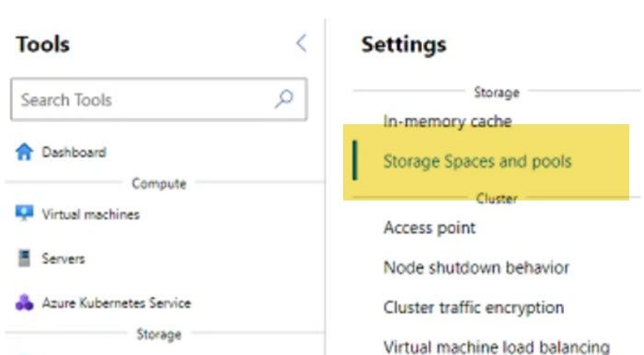Click the Cluster section heading in Settings
The height and width of the screenshot is (355, 644).
pyautogui.click(x=497, y=199)
